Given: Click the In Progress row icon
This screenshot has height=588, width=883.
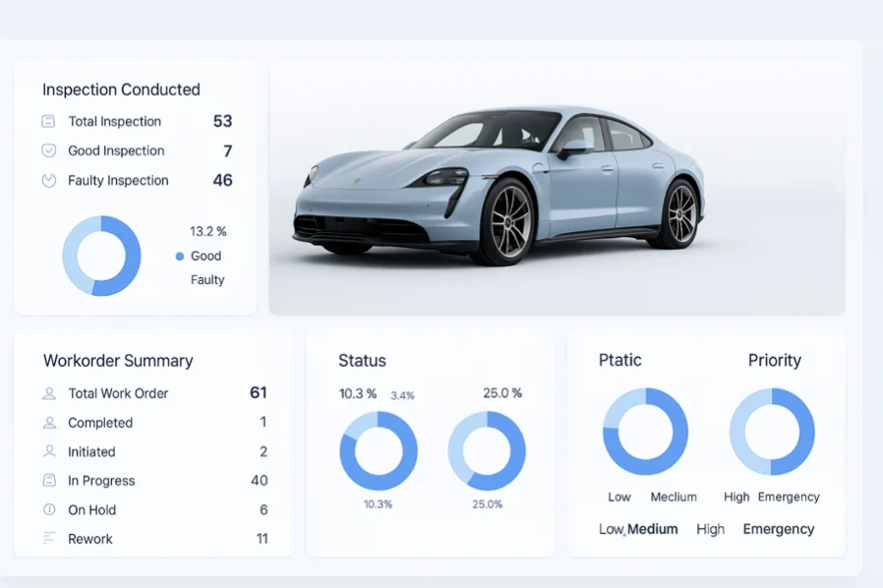Looking at the screenshot, I should coord(49,481).
